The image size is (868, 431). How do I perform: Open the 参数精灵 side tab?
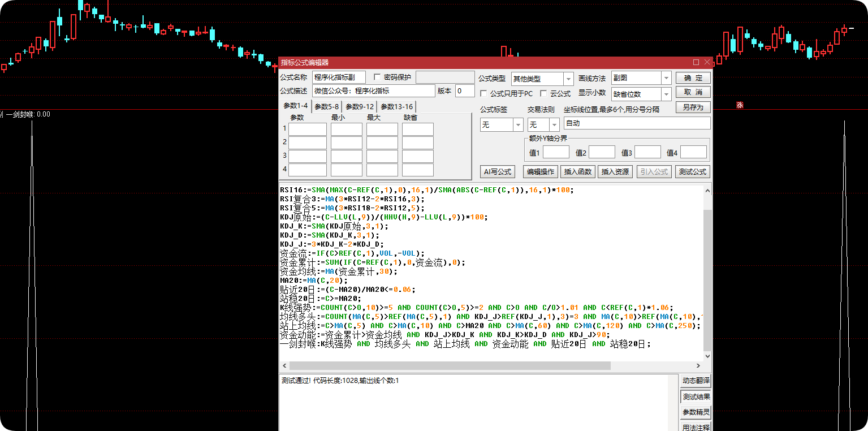pos(696,412)
